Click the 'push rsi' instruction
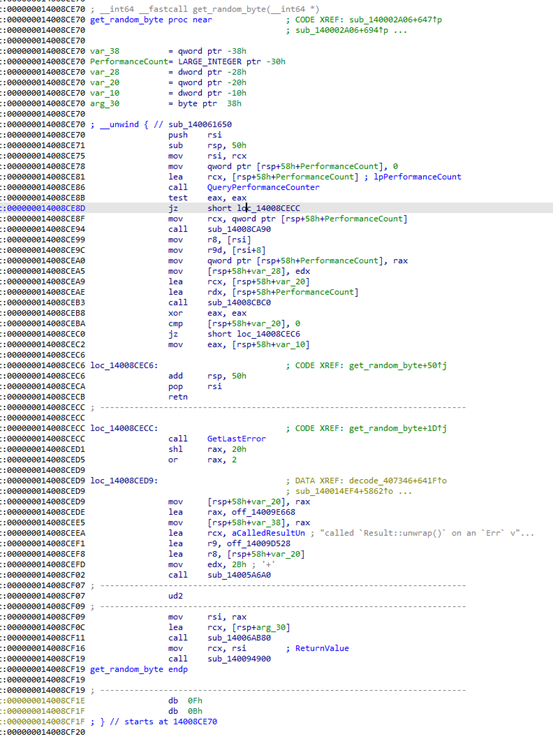Image resolution: width=554 pixels, height=740 pixels. [x=195, y=135]
